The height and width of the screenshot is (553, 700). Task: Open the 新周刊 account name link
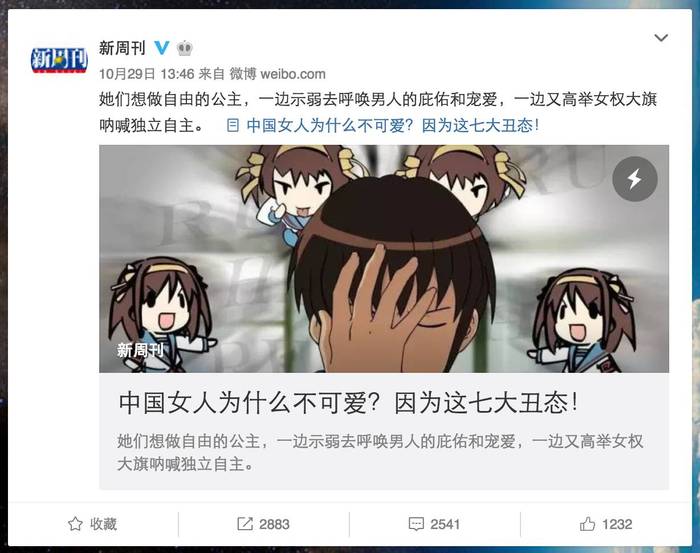122,47
